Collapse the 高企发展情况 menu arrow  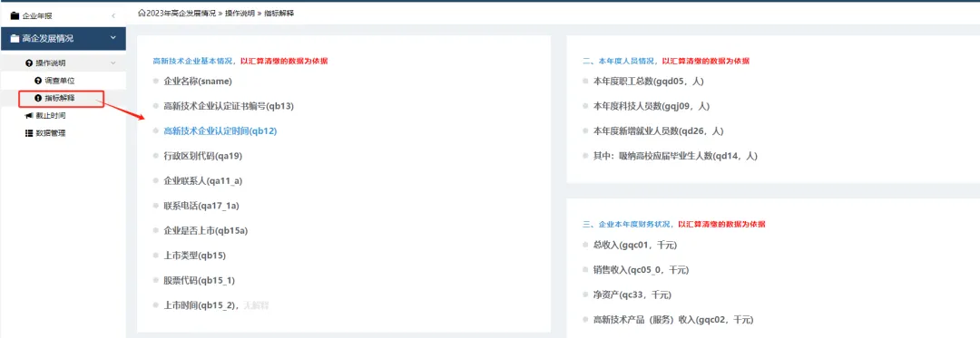[x=113, y=39]
